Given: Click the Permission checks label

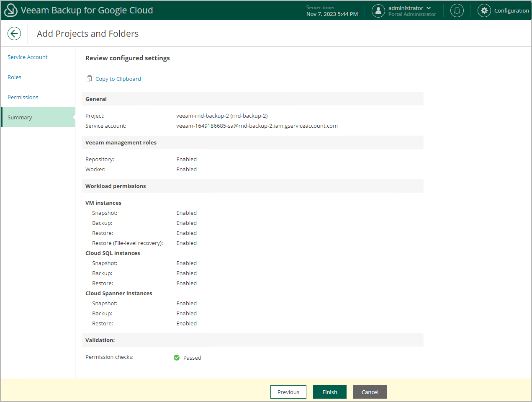Looking at the screenshot, I should (x=110, y=357).
